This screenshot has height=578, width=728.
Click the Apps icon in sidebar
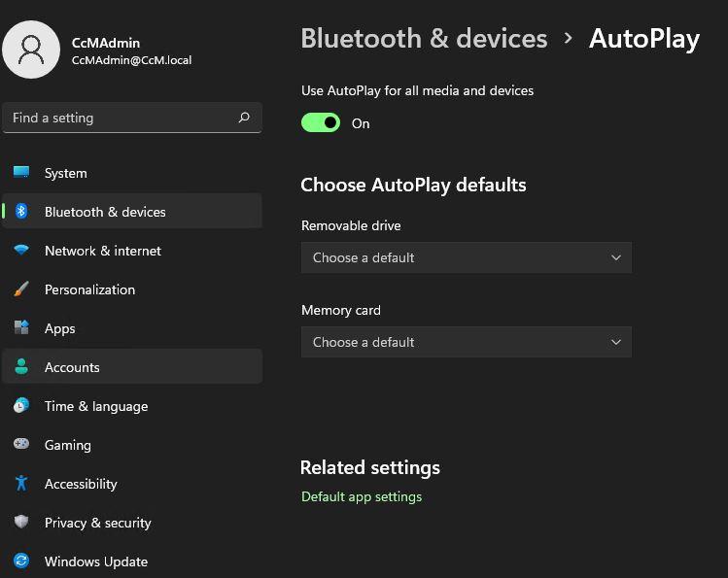click(21, 327)
